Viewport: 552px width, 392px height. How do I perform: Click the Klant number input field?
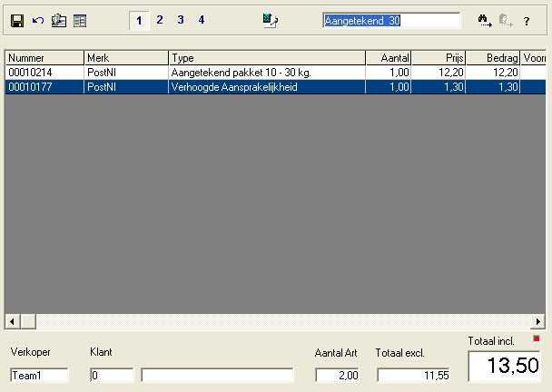(112, 375)
